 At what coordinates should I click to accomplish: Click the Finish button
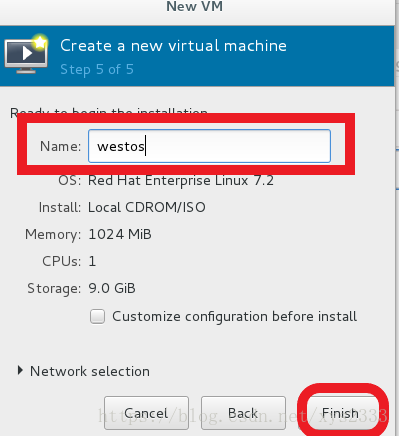click(x=340, y=413)
